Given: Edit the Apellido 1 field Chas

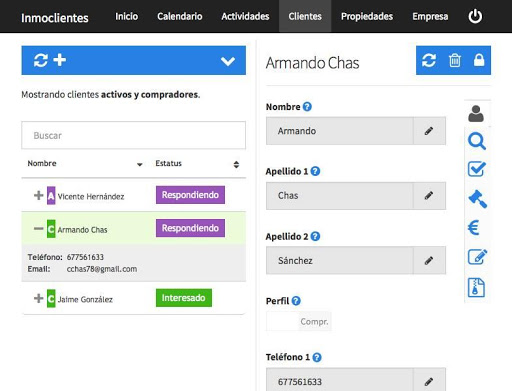Looking at the screenshot, I should tap(429, 196).
